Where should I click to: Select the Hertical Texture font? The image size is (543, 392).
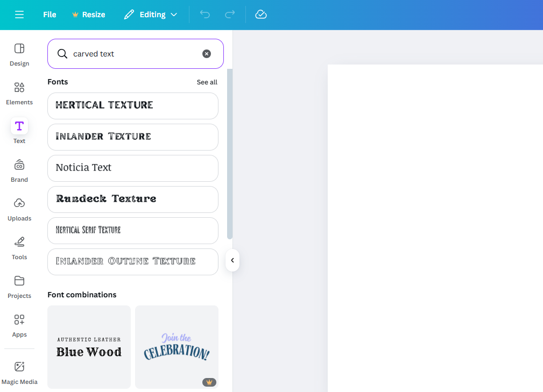132,105
